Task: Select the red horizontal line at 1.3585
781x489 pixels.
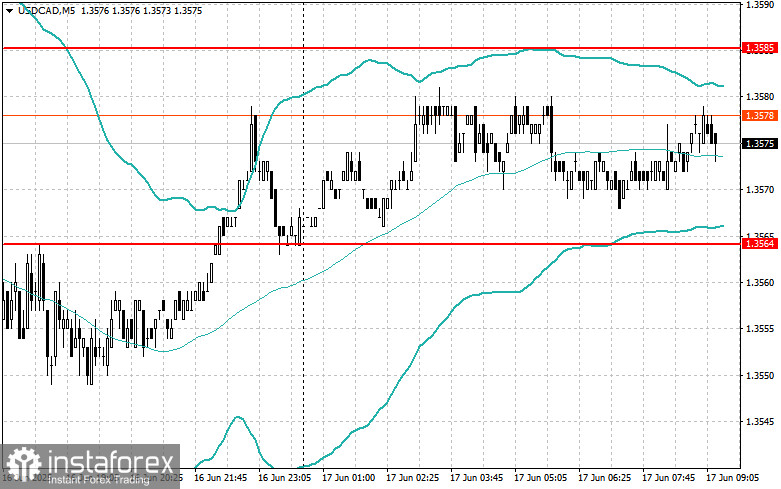Action: (x=371, y=48)
